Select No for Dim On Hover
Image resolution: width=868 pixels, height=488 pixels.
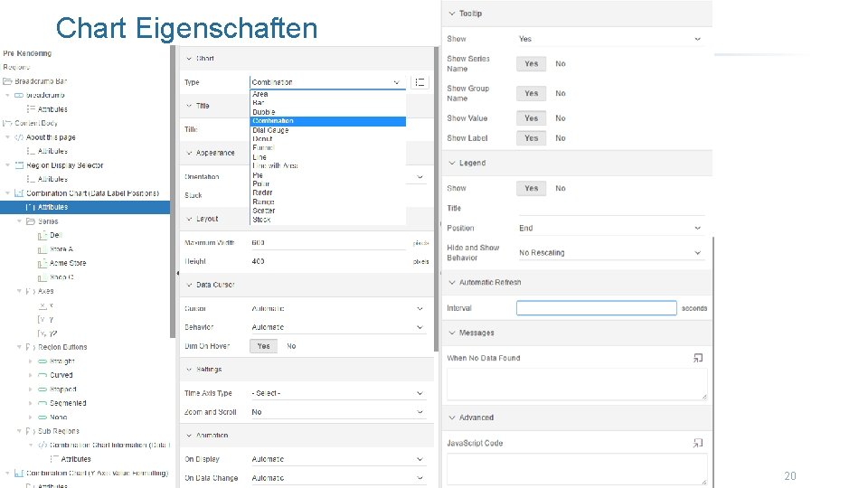291,346
